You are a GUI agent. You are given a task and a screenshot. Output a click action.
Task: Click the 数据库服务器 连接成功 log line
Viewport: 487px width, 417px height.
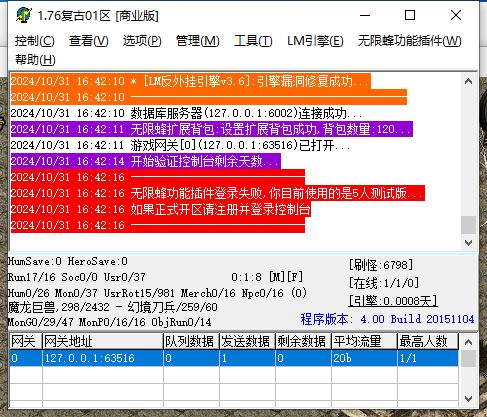pyautogui.click(x=186, y=113)
